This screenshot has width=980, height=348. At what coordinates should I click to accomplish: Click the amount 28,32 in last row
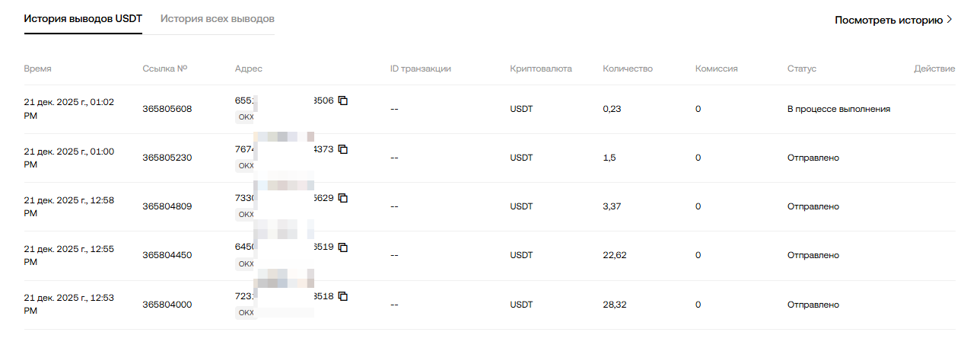click(615, 305)
